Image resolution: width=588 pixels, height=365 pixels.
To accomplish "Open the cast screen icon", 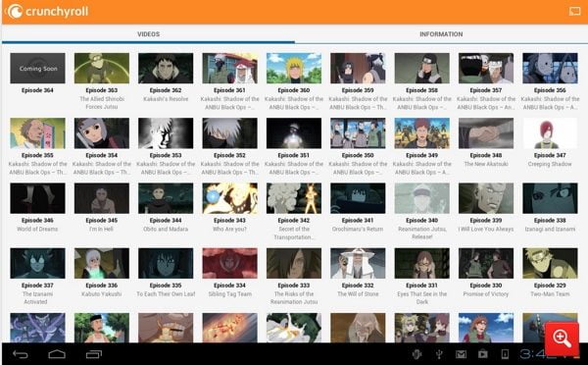I will (x=574, y=11).
